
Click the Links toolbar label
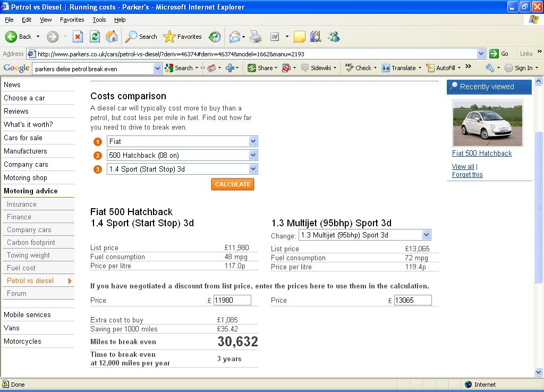pyautogui.click(x=526, y=54)
